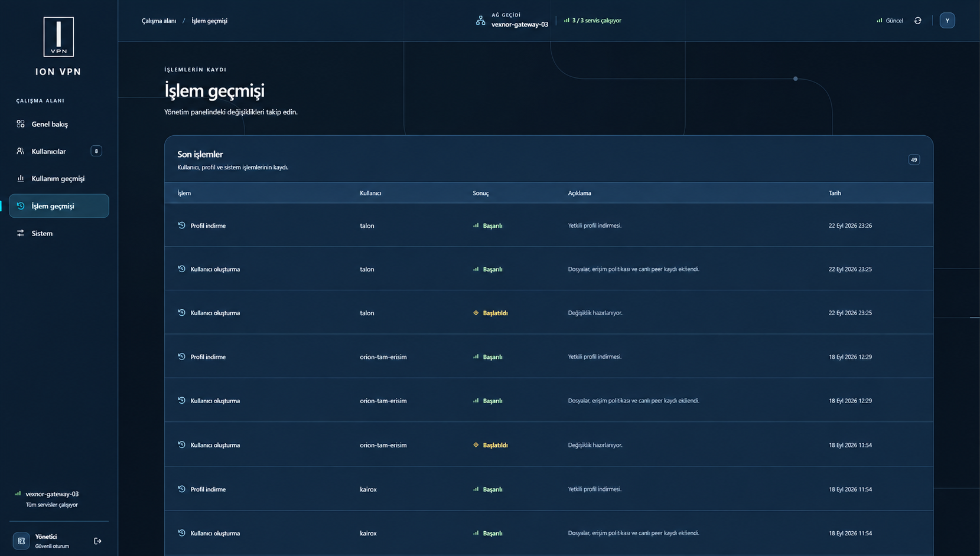This screenshot has width=980, height=556.
Task: Click diamond status icon in talon's Başlatıldı row
Action: (476, 313)
